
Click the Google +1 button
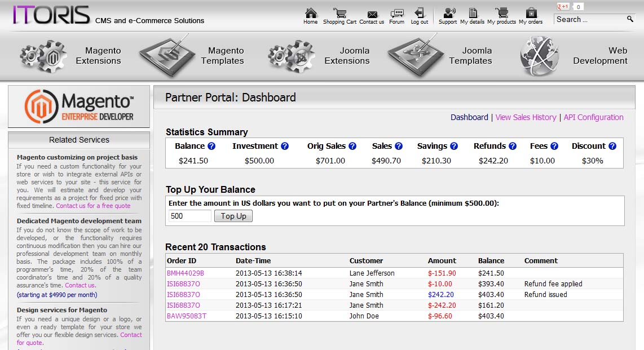563,7
